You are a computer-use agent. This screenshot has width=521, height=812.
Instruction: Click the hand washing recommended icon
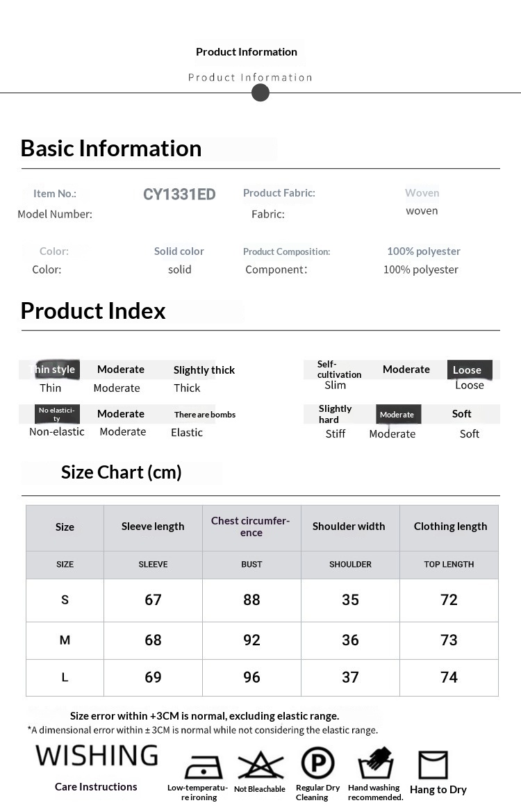pyautogui.click(x=376, y=762)
